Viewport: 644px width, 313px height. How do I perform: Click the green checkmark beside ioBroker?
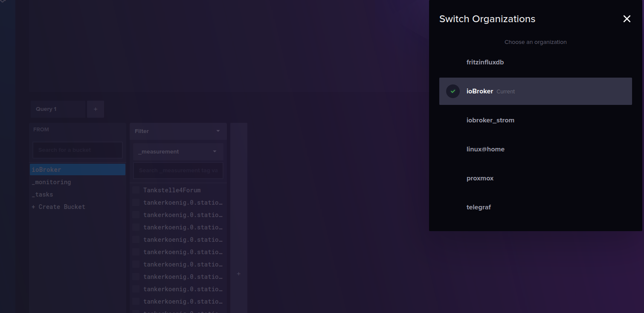click(453, 91)
